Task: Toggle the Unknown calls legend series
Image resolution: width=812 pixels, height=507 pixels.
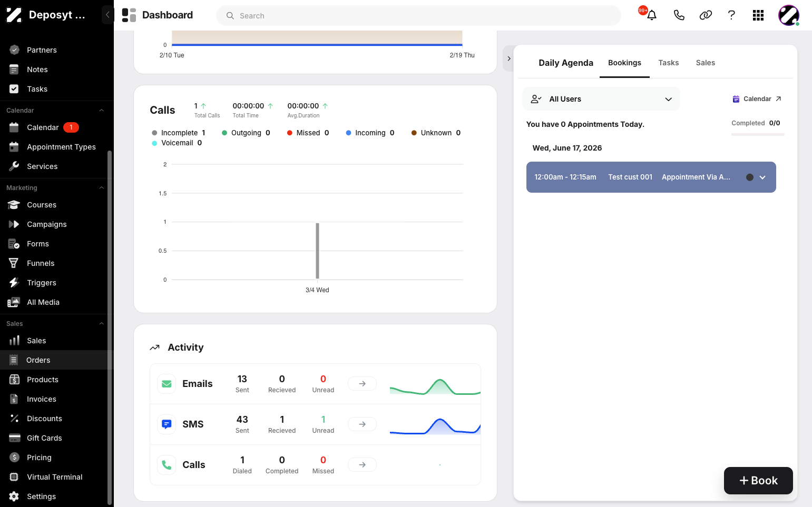Action: click(436, 133)
